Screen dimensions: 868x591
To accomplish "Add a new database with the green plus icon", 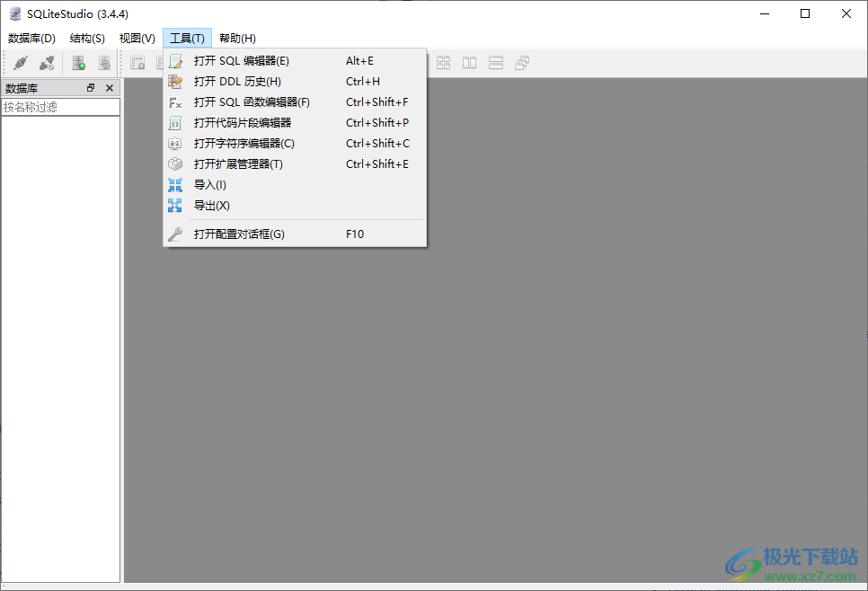I will [x=76, y=62].
